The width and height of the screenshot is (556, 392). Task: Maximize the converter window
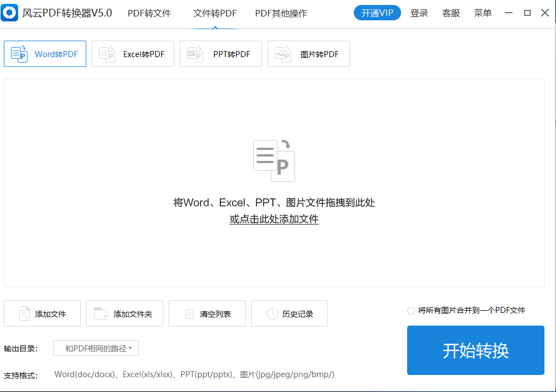point(527,13)
